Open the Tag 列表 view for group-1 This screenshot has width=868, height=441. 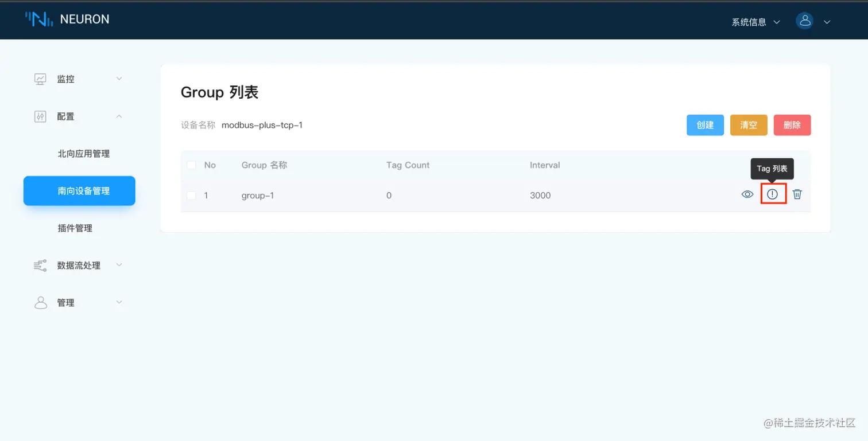(772, 194)
